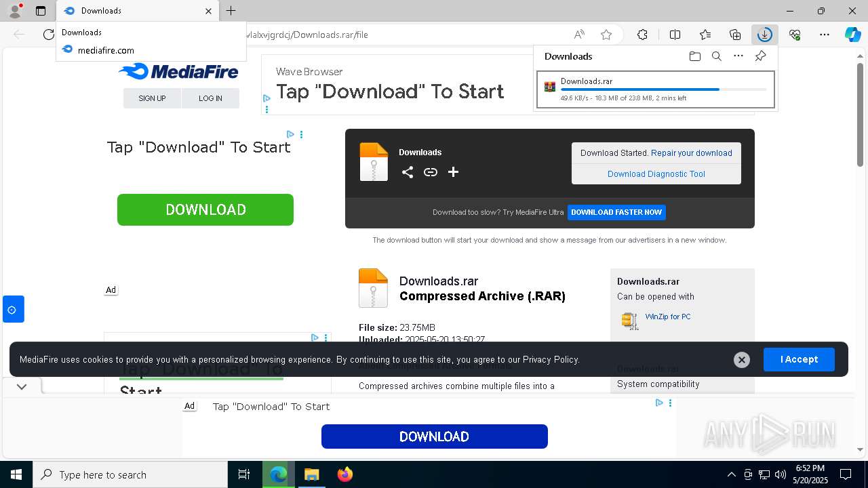Pin the Downloads panel
Viewport: 868px width, 488px height.
click(760, 56)
